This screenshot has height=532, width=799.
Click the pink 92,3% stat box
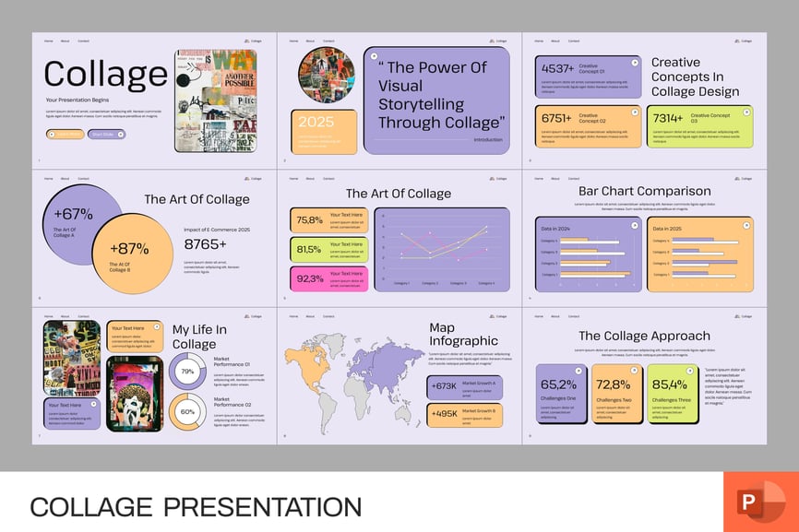329,278
